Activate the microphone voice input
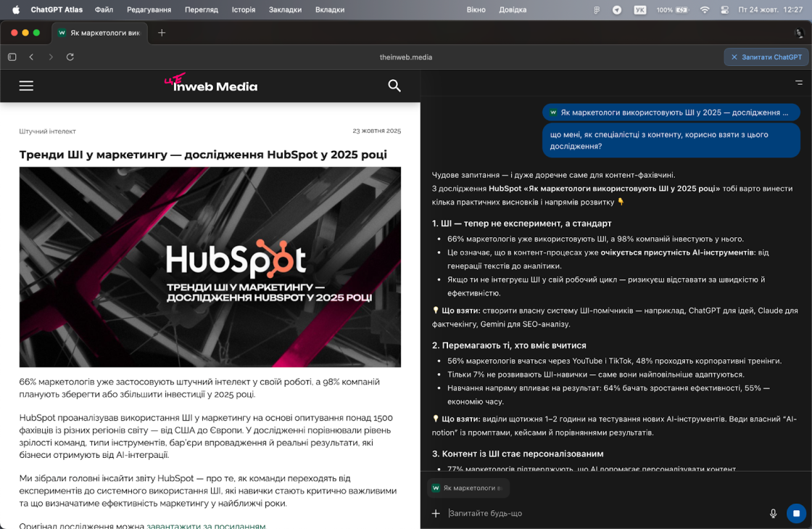Viewport: 812px width, 529px height. tap(773, 513)
